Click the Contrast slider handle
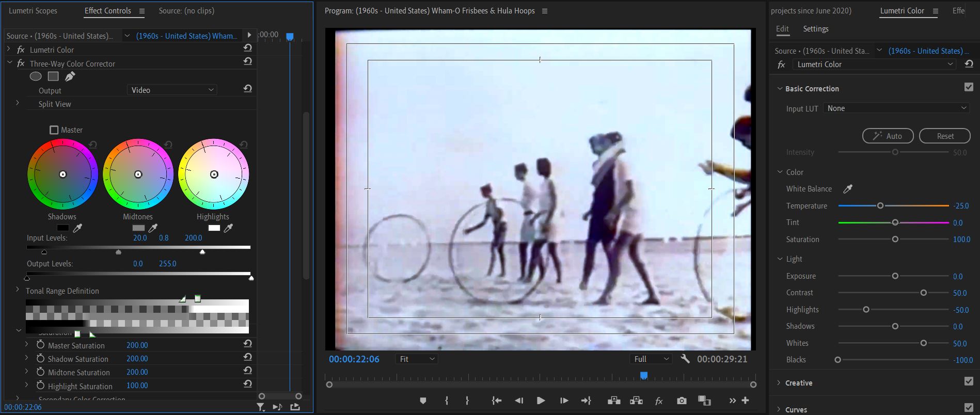The width and height of the screenshot is (980, 415). (x=924, y=293)
